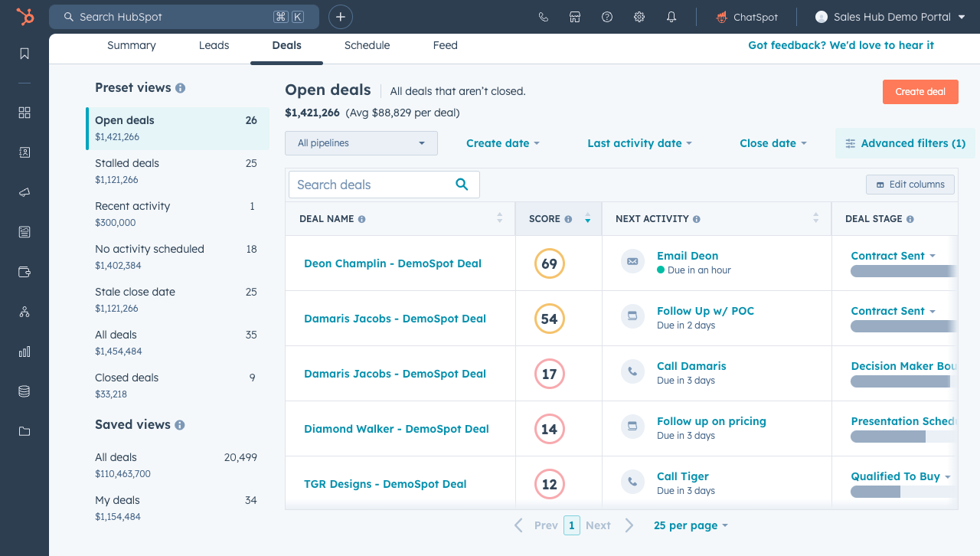Viewport: 980px width, 556px height.
Task: Open the Content icon in sidebar
Action: [x=24, y=232]
